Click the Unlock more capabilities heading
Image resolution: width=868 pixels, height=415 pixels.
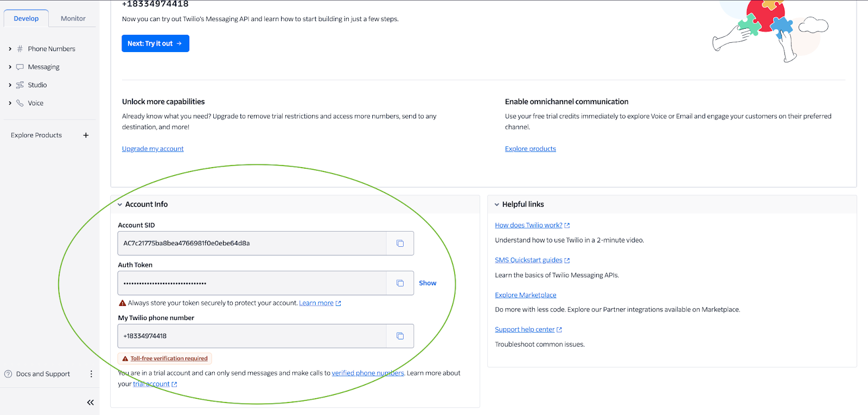pyautogui.click(x=163, y=101)
